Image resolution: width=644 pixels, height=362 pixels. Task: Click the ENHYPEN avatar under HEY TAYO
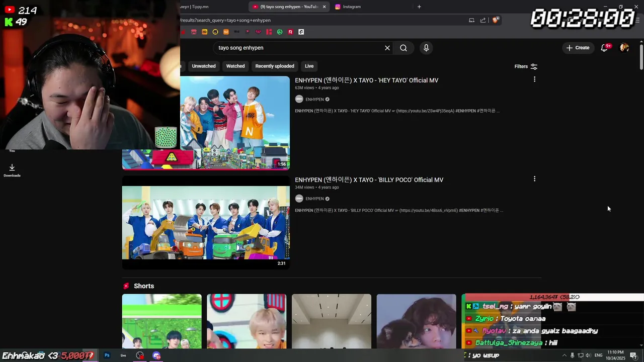[299, 99]
